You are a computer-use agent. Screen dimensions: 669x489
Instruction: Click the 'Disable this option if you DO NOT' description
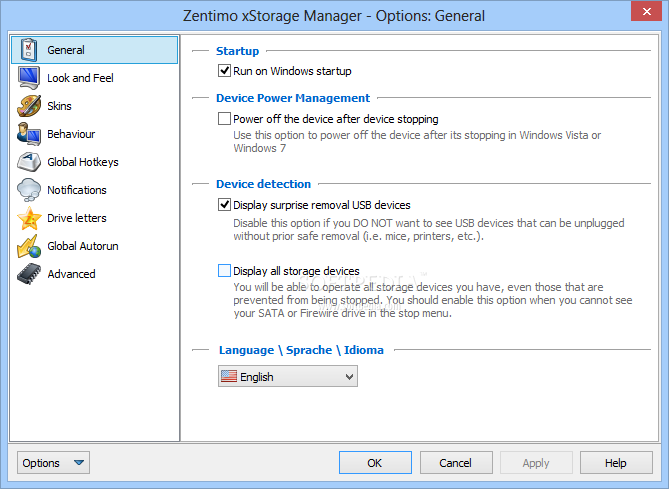(429, 230)
